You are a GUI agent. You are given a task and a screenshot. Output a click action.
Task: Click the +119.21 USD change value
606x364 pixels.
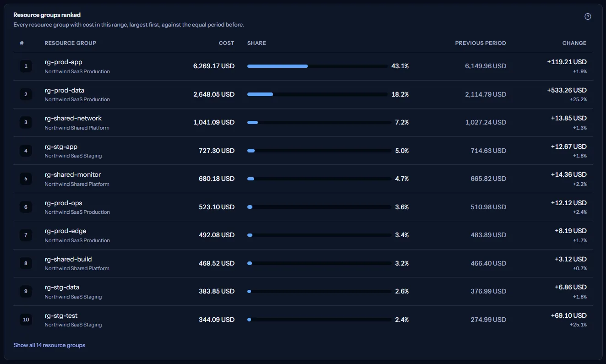(x=567, y=62)
